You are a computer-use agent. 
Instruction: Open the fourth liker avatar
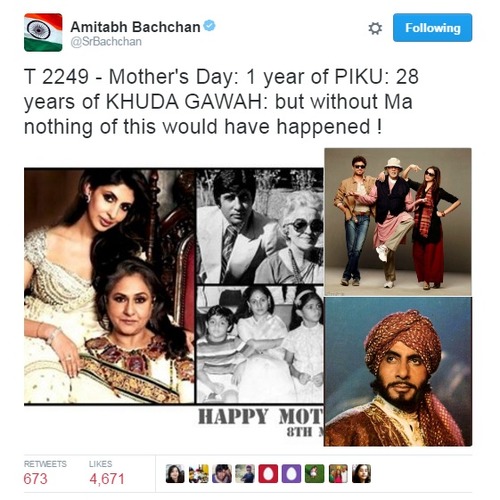245,473
